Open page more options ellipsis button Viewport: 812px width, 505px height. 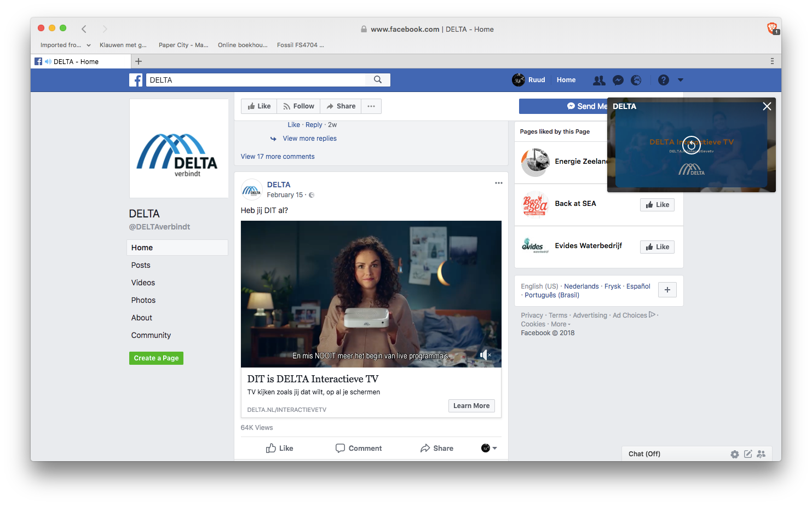(x=371, y=106)
